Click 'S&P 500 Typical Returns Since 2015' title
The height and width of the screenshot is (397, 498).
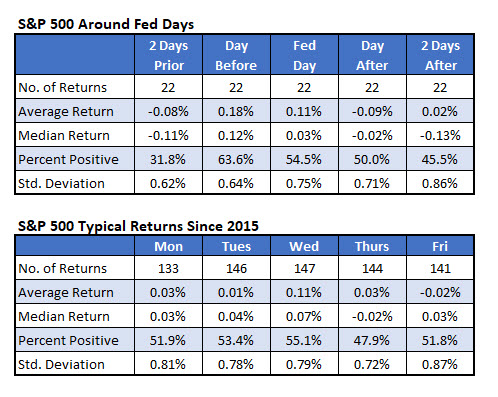point(138,226)
